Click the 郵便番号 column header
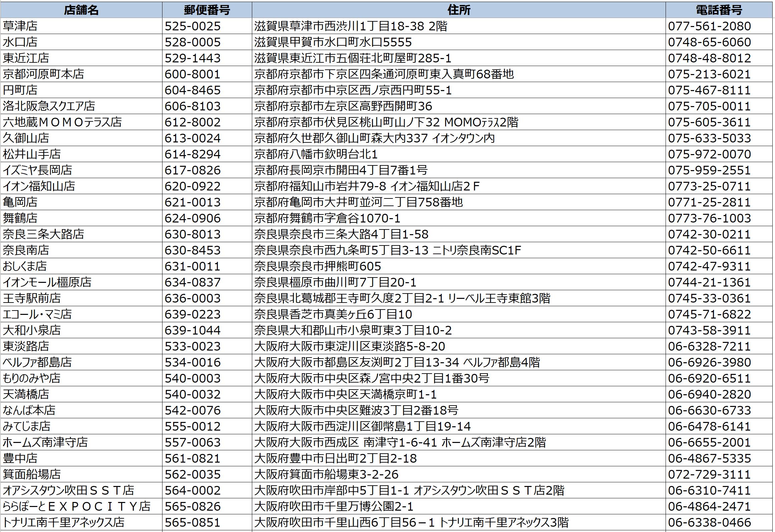 coord(207,10)
